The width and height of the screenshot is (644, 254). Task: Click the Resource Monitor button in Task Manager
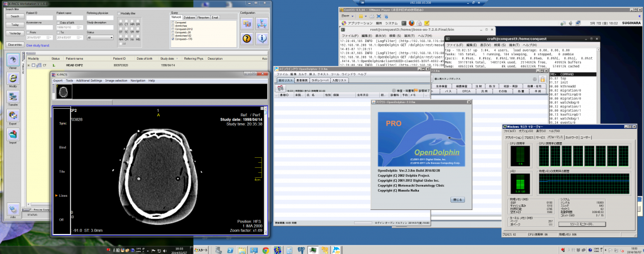(x=581, y=224)
